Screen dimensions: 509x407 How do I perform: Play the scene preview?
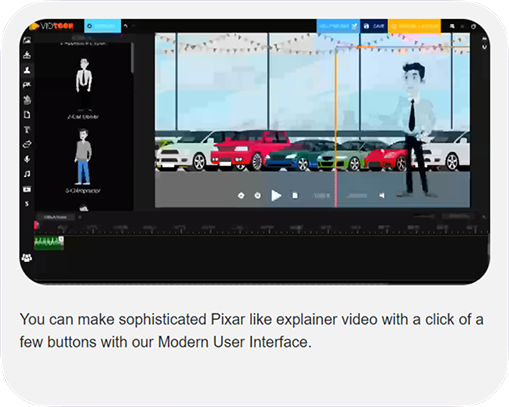(276, 195)
